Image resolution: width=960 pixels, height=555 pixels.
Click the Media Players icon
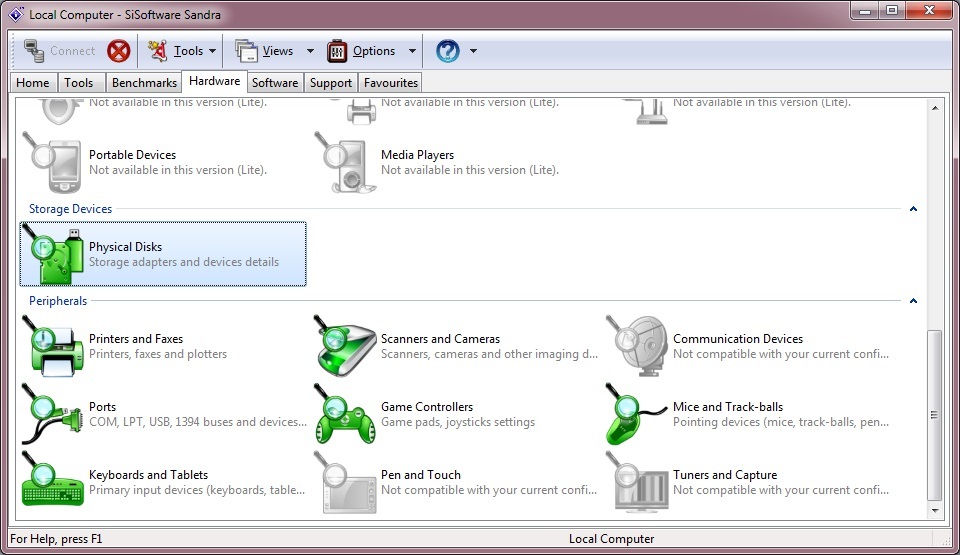pyautogui.click(x=345, y=162)
